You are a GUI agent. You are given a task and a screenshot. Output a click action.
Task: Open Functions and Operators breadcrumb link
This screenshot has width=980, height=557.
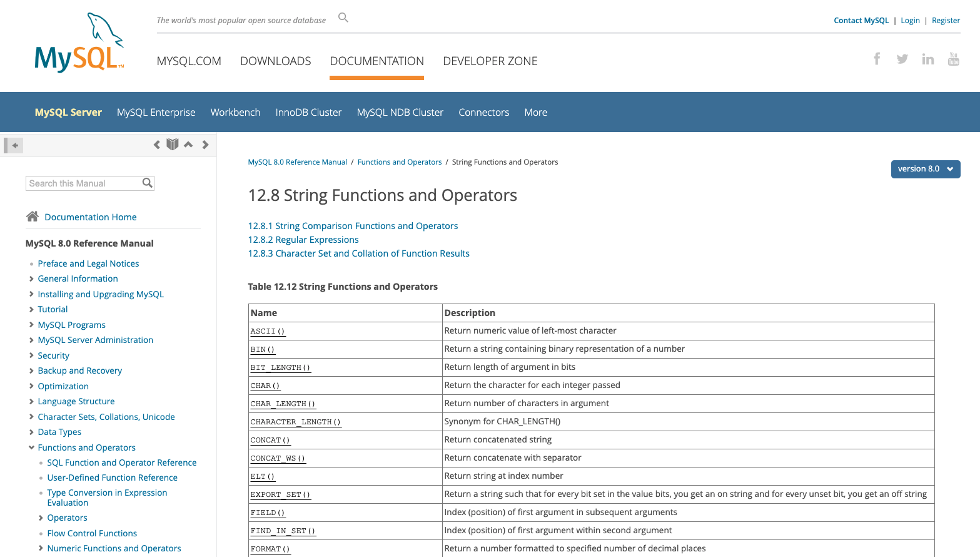coord(400,162)
